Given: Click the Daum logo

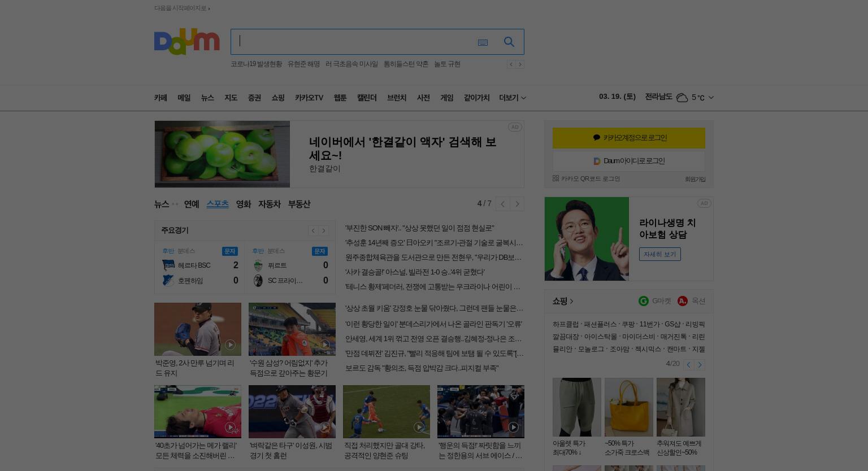Looking at the screenshot, I should (186, 42).
